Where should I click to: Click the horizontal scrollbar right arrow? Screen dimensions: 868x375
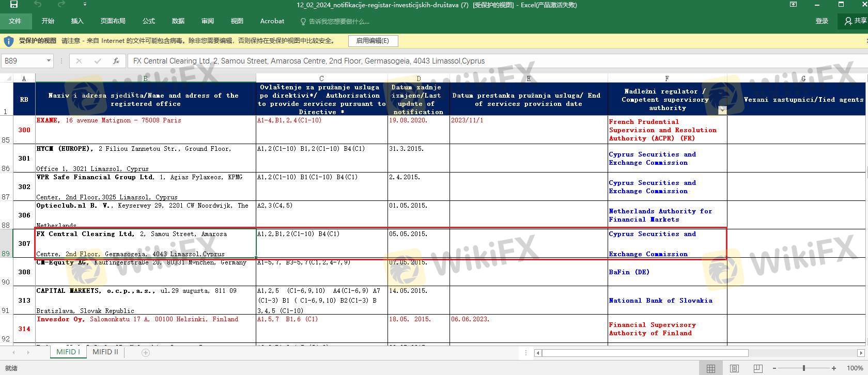(861, 353)
